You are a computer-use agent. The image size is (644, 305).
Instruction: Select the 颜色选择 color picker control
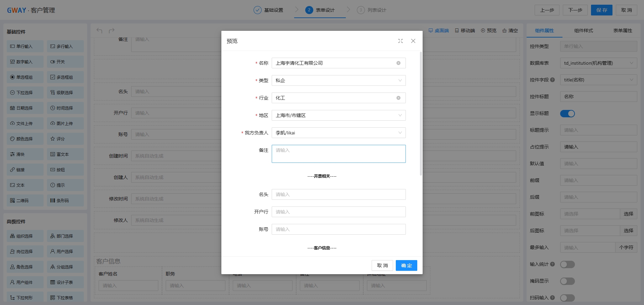tap(25, 139)
